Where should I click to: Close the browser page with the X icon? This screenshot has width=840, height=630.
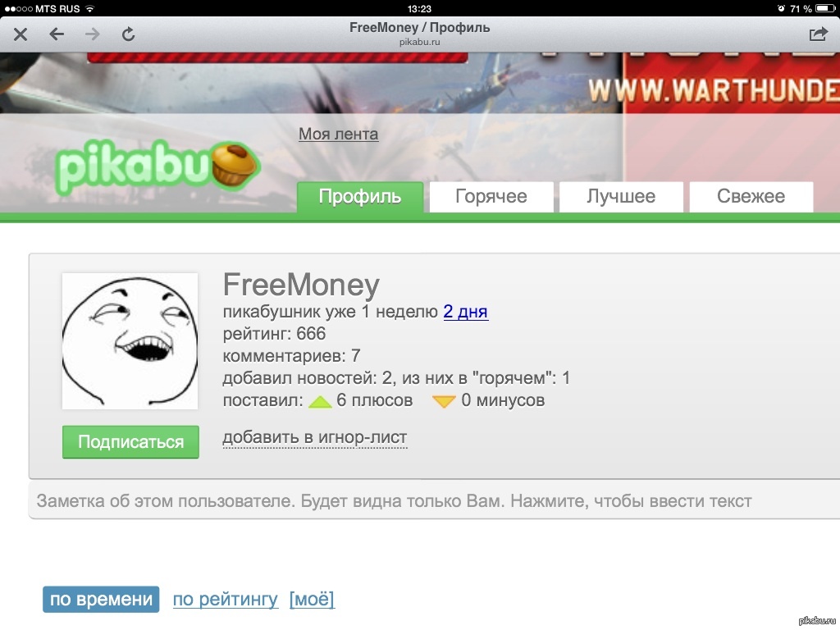21,34
